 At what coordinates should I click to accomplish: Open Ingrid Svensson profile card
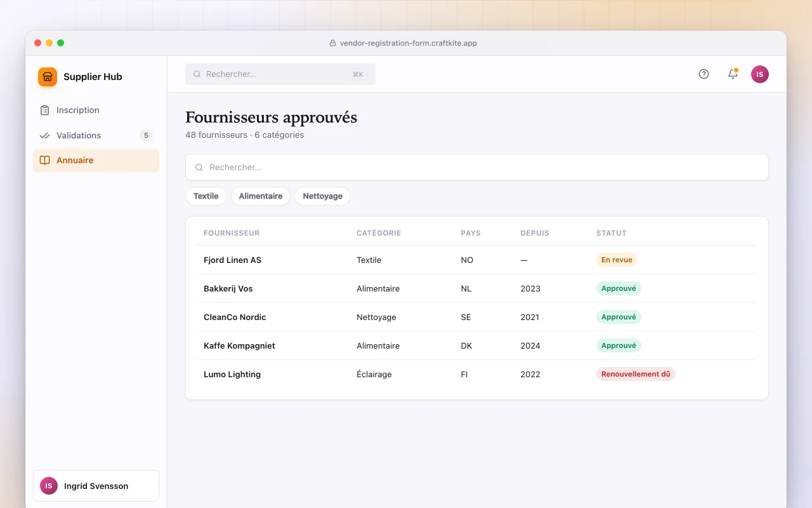point(96,486)
